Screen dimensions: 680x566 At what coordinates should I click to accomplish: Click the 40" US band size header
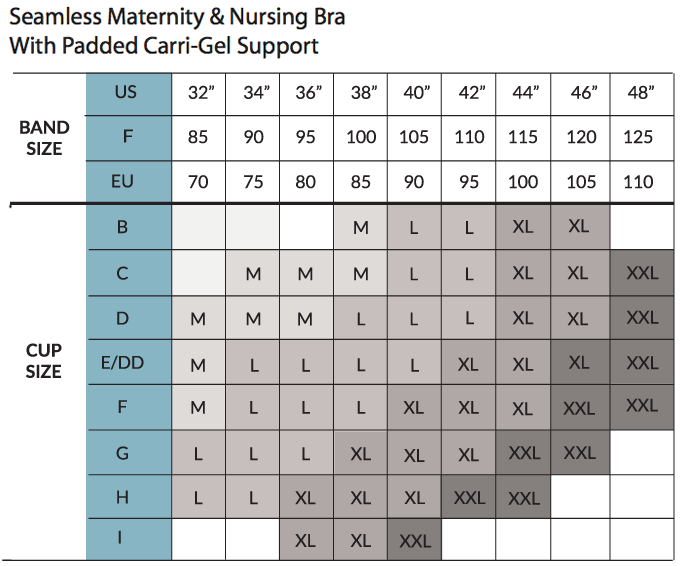pyautogui.click(x=415, y=93)
